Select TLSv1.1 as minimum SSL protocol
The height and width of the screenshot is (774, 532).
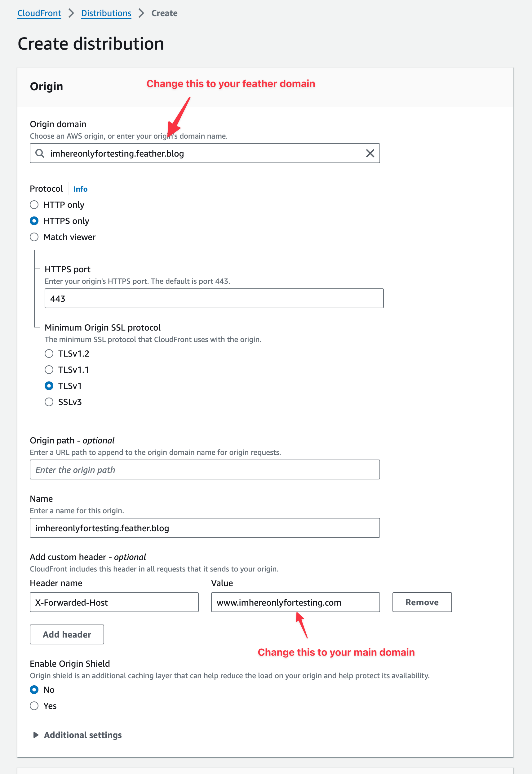point(49,370)
